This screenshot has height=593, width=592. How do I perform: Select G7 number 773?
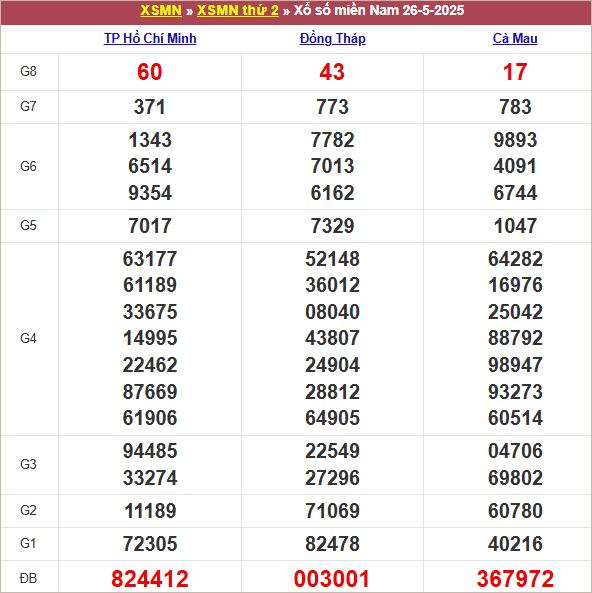[332, 107]
